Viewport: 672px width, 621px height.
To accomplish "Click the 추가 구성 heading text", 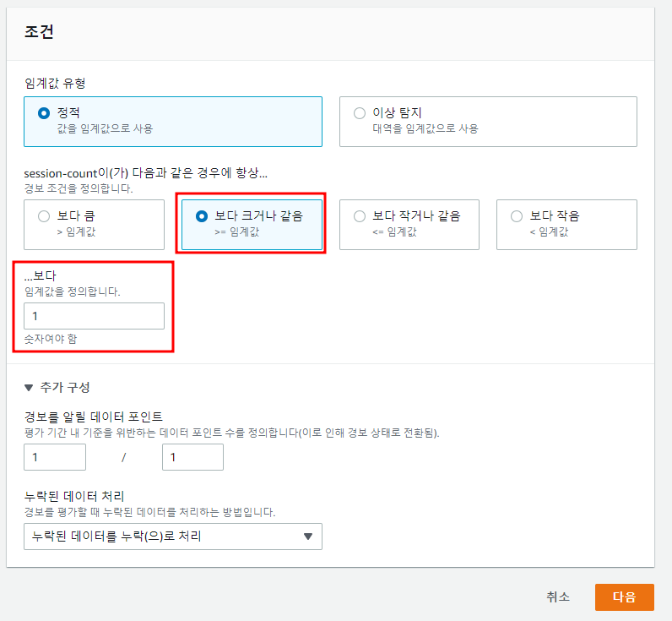I will (65, 388).
